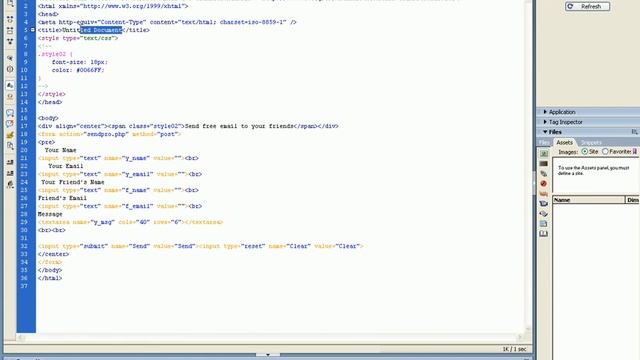Select the Colors category in Assets panel
Viewport: 640px width, 360px height.
point(544,164)
